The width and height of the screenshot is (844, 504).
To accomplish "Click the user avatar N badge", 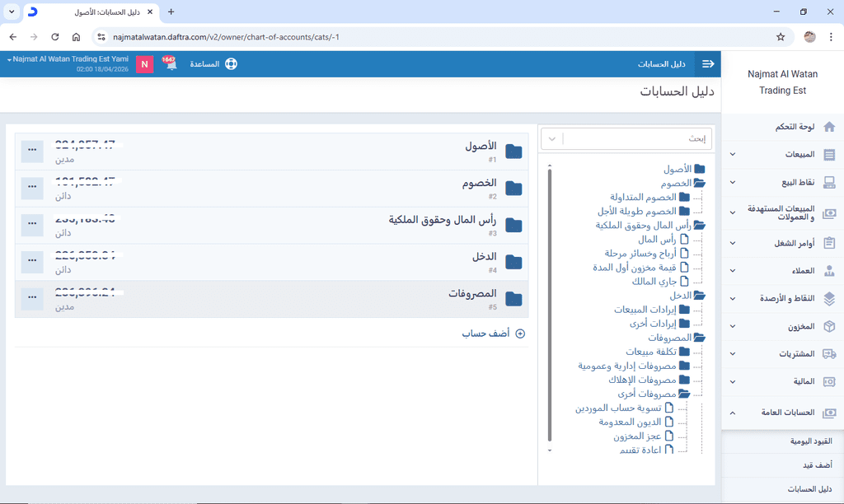I will point(145,64).
